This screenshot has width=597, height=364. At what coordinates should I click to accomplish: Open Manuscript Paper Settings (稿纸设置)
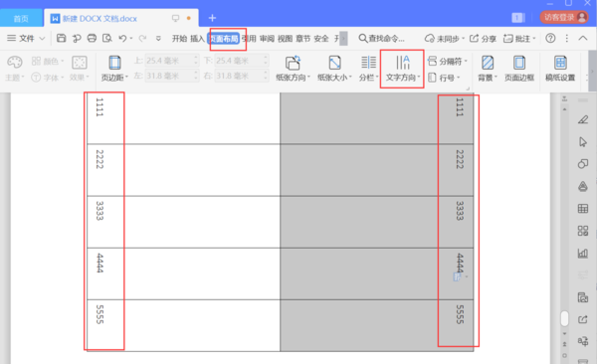560,69
